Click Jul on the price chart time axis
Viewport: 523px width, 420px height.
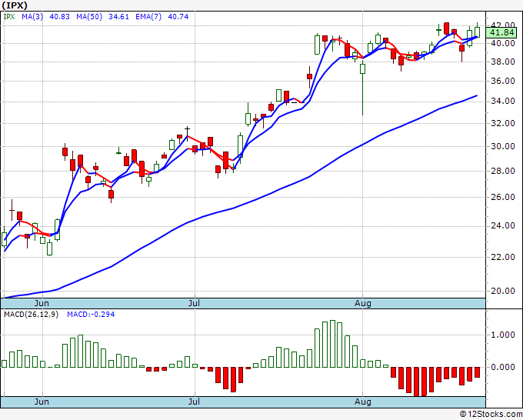194,303
